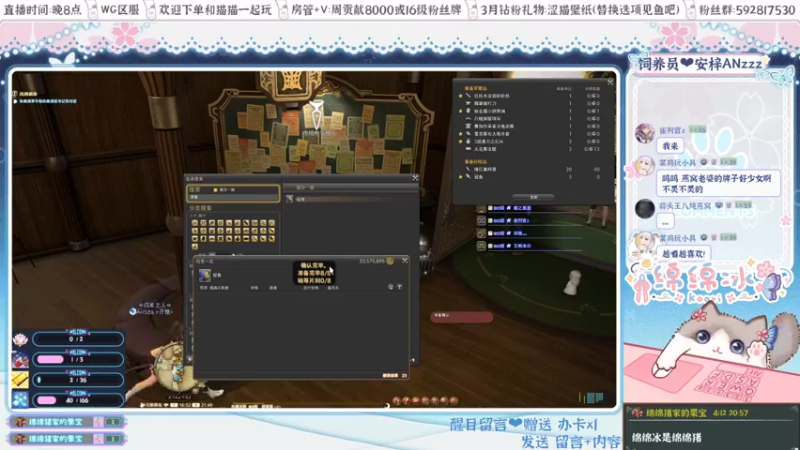
Task: Click the WG区服 banner text
Action: pyautogui.click(x=120, y=10)
